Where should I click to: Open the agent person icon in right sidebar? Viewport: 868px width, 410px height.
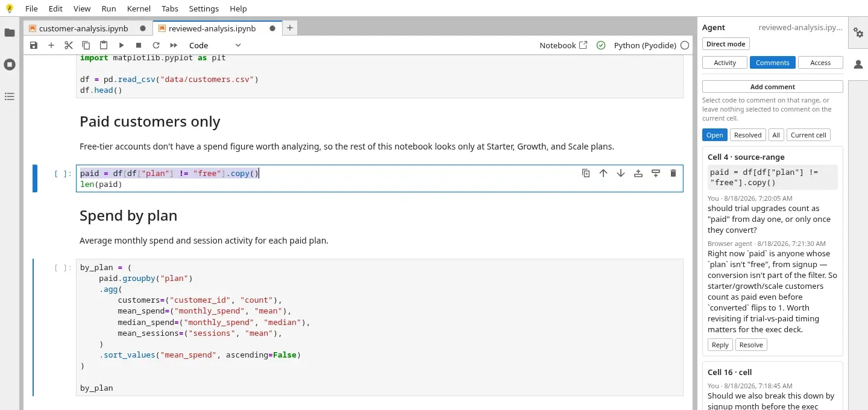pyautogui.click(x=858, y=65)
